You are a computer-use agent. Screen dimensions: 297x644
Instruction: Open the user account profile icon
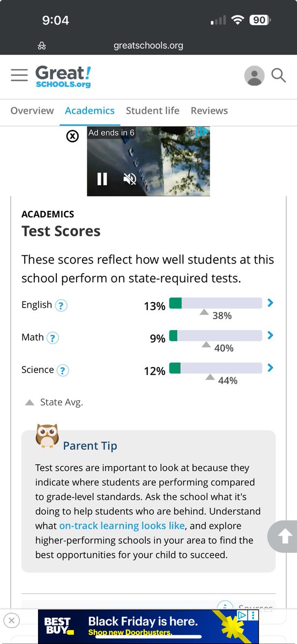[x=254, y=76]
